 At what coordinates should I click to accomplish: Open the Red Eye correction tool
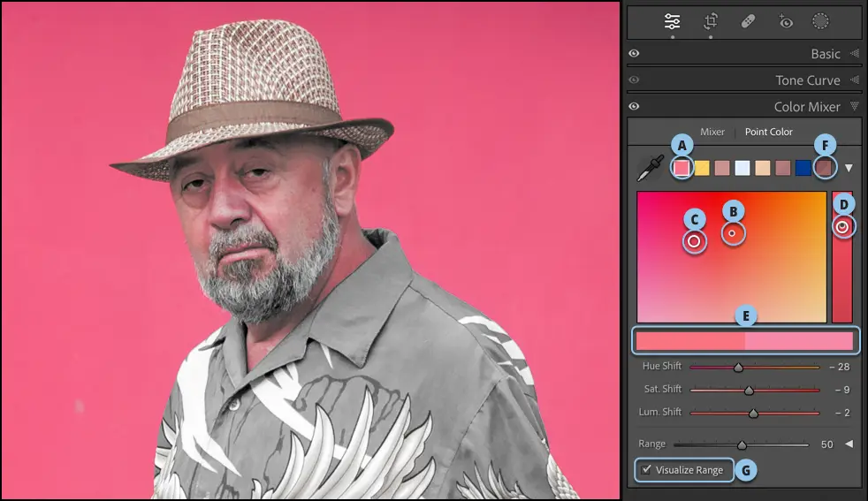tap(785, 21)
